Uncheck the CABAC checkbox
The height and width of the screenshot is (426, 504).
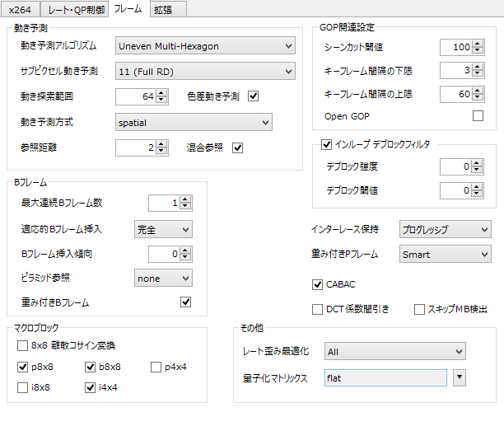point(317,284)
